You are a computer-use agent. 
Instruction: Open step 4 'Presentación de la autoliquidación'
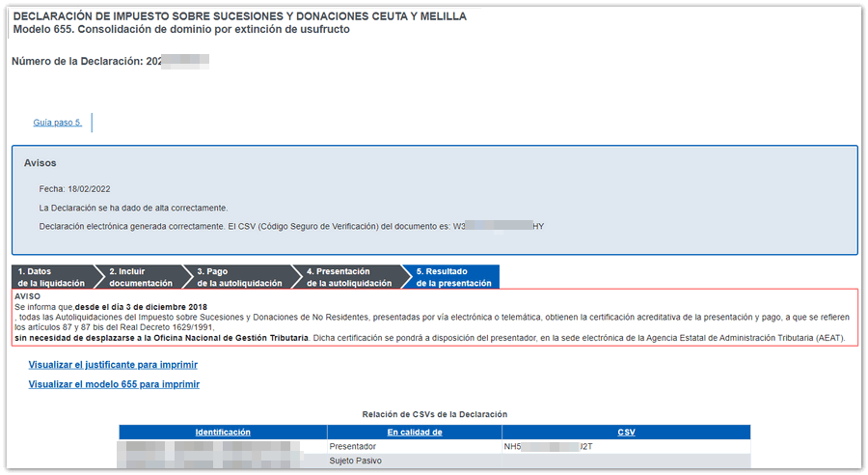coord(349,277)
